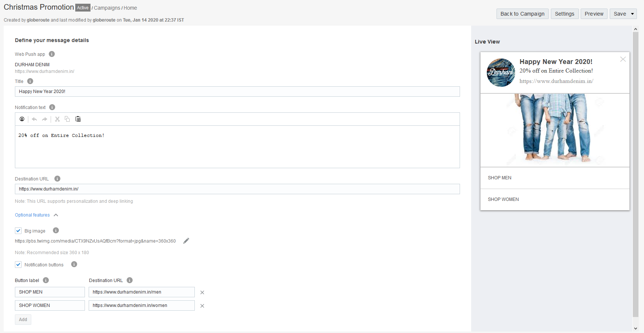Viewport: 644px width, 333px height.
Task: Click the Durham logo in Live View
Action: tap(501, 73)
